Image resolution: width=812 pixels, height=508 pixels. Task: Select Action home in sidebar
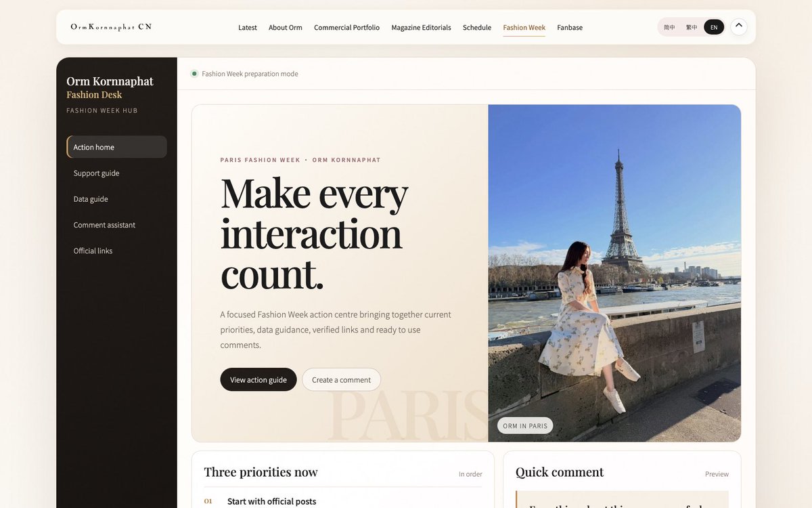coord(116,147)
